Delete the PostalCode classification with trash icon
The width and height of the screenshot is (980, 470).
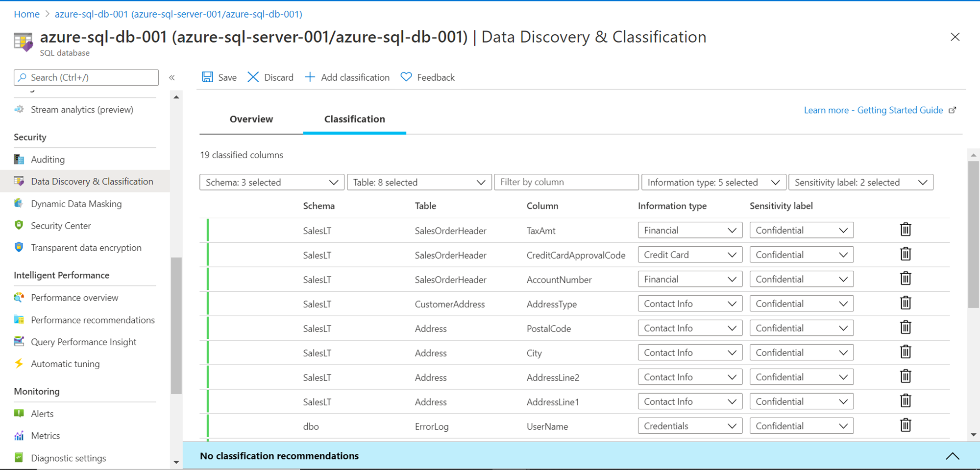point(906,328)
